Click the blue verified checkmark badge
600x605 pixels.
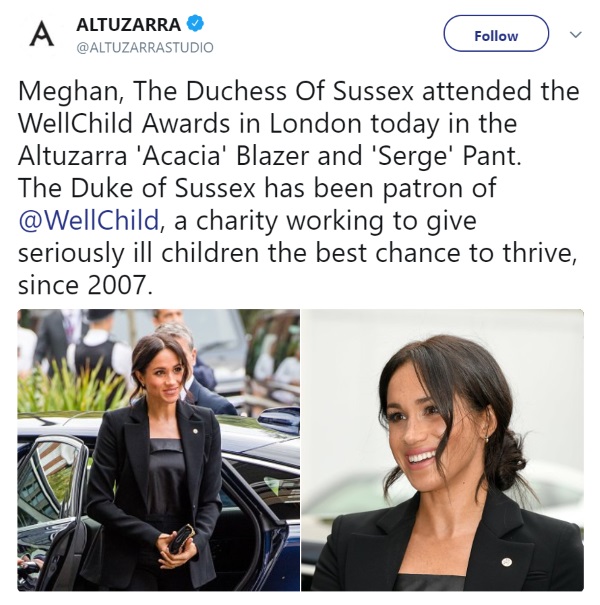195,24
